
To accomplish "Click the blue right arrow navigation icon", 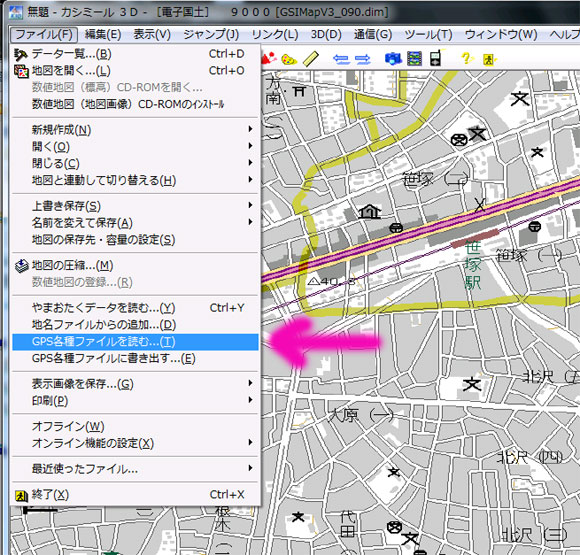I will point(362,59).
